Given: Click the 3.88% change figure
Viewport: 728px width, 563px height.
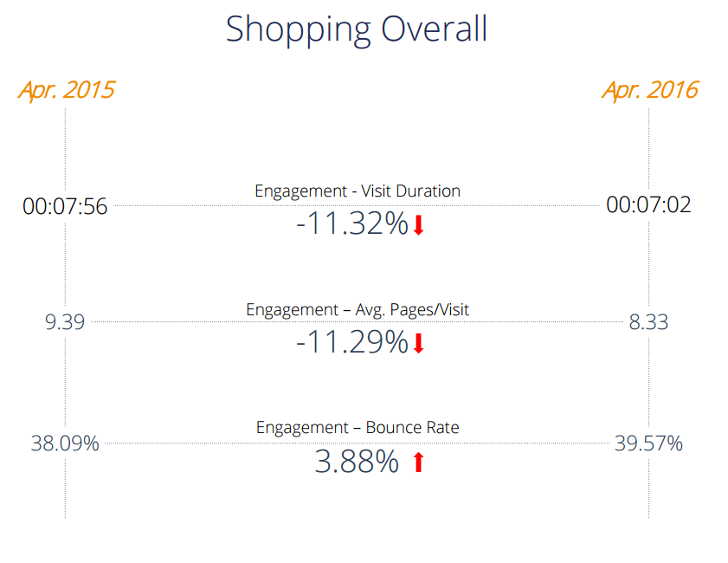Looking at the screenshot, I should click(357, 463).
